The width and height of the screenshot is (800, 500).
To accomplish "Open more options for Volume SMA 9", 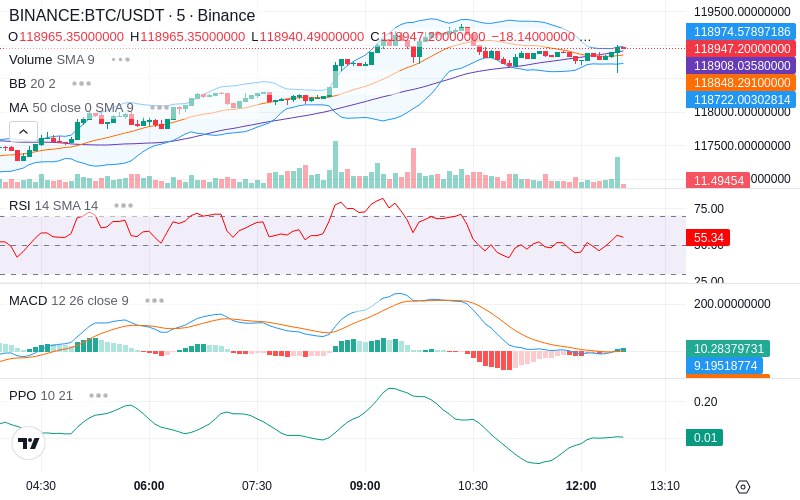I will coord(121,60).
